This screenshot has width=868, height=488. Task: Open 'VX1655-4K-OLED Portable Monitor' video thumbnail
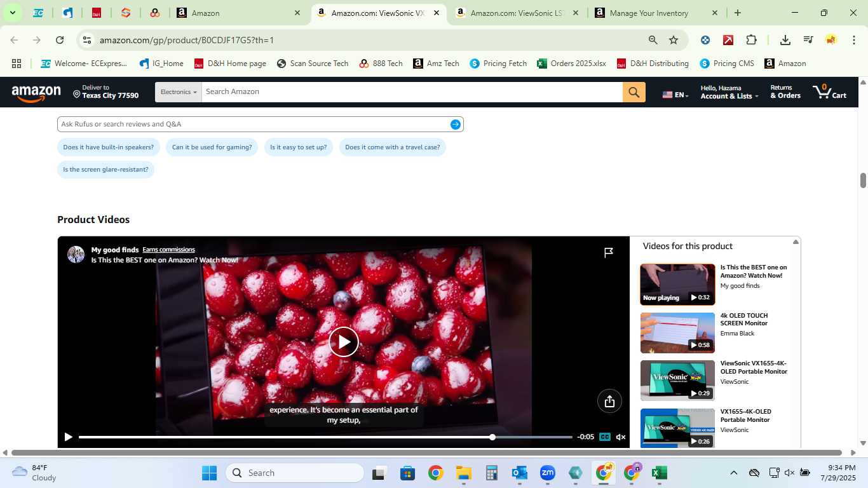pos(677,428)
